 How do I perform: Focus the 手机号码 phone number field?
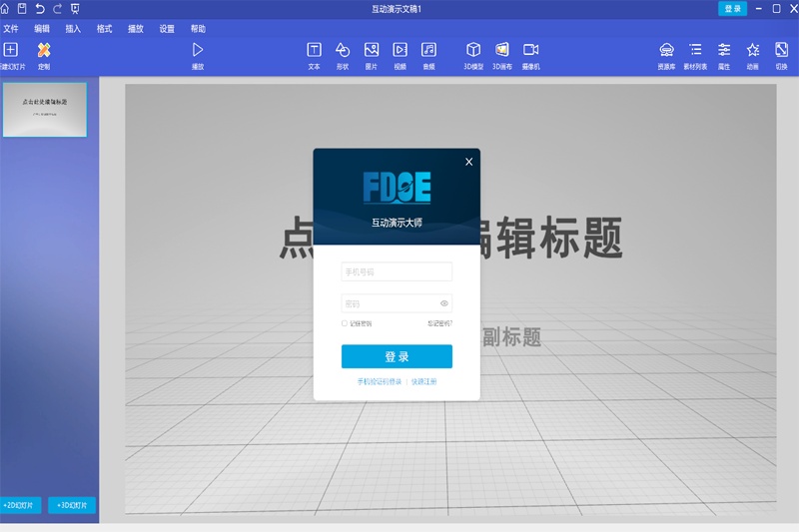click(397, 271)
